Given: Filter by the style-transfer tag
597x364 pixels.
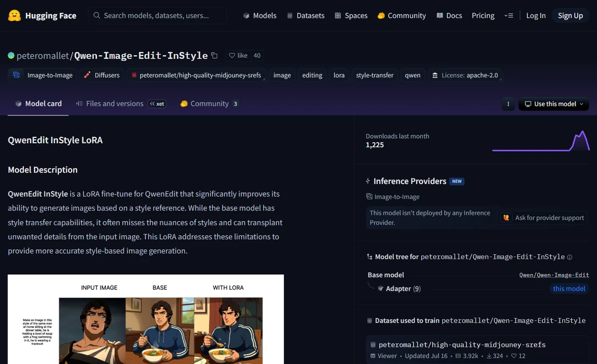Looking at the screenshot, I should [x=375, y=75].
